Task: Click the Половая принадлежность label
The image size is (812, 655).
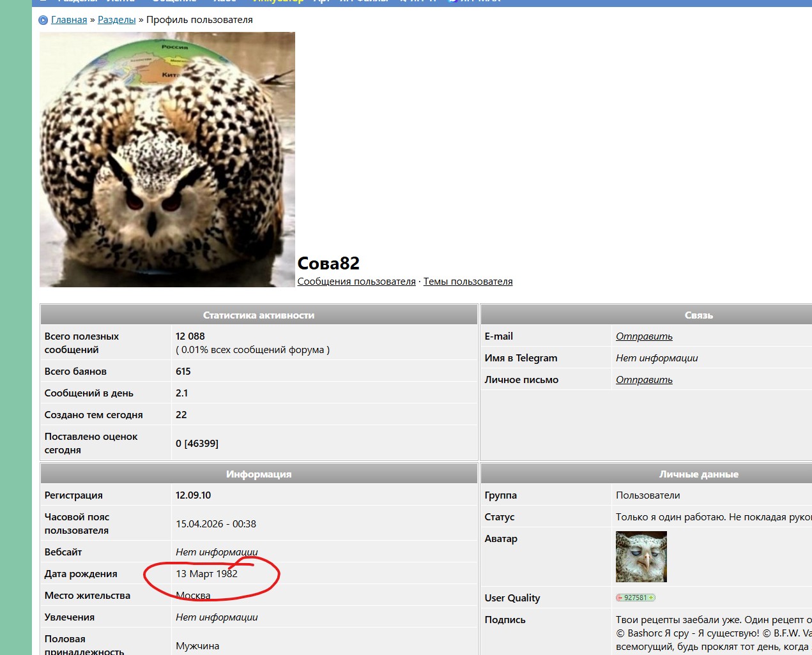Action: point(84,645)
